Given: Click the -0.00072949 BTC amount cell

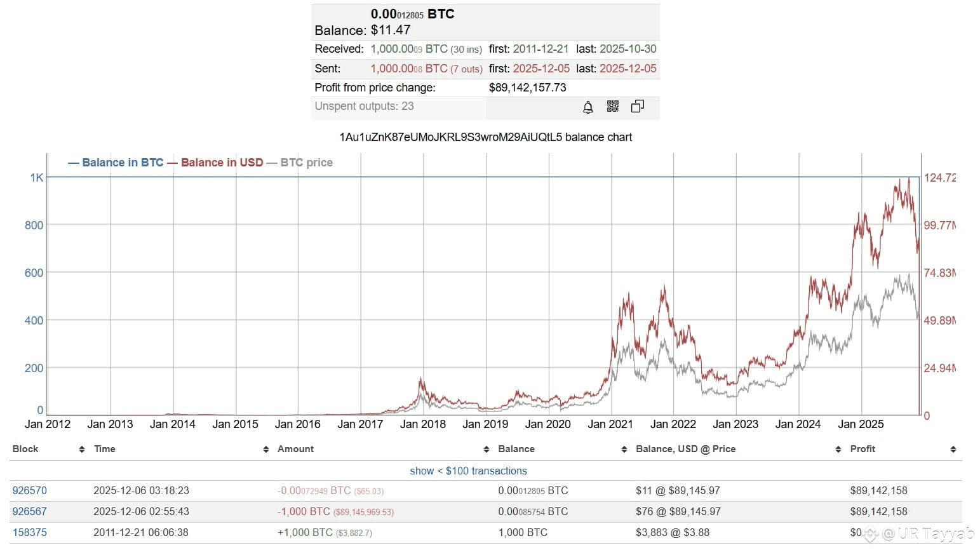Looking at the screenshot, I should [330, 490].
